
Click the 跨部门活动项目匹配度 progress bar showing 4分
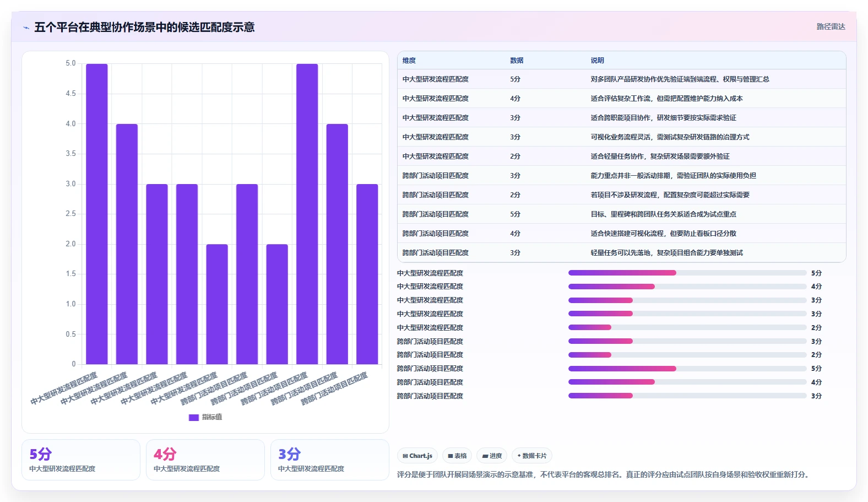click(687, 382)
